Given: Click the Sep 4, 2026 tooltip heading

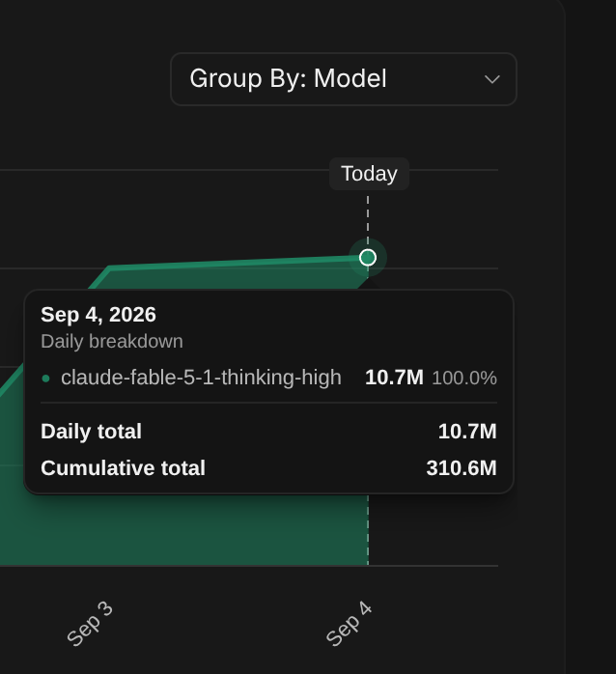Looking at the screenshot, I should point(98,315).
